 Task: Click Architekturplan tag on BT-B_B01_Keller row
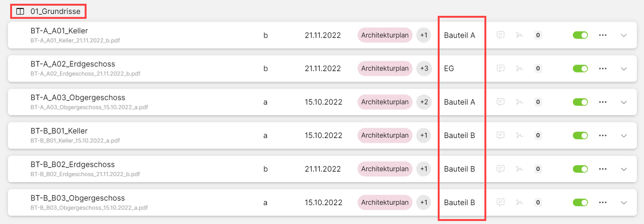(x=385, y=135)
